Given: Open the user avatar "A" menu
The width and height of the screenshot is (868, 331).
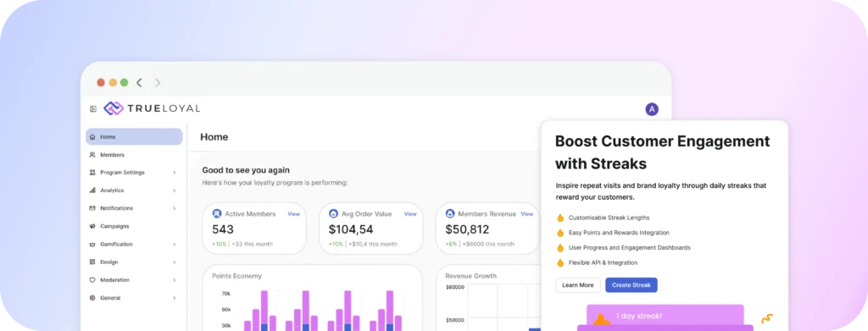Looking at the screenshot, I should click(652, 109).
